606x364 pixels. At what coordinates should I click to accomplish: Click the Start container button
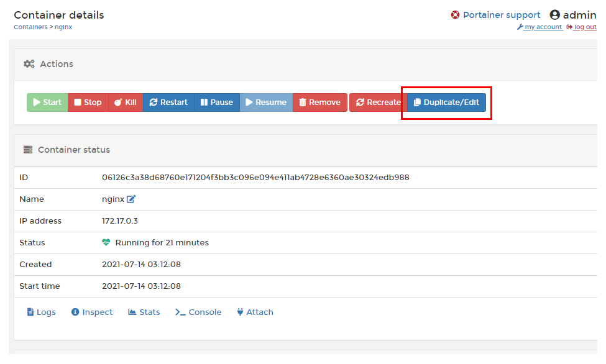(x=47, y=102)
